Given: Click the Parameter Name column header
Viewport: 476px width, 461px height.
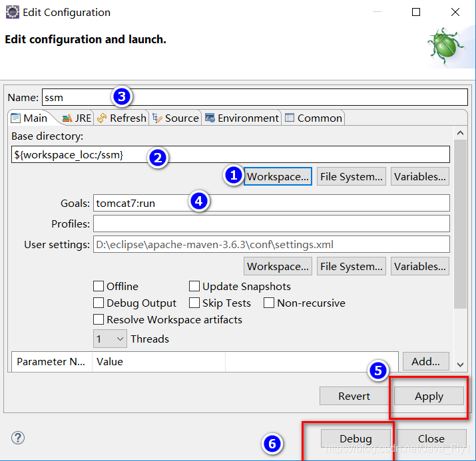Looking at the screenshot, I should 52,361.
